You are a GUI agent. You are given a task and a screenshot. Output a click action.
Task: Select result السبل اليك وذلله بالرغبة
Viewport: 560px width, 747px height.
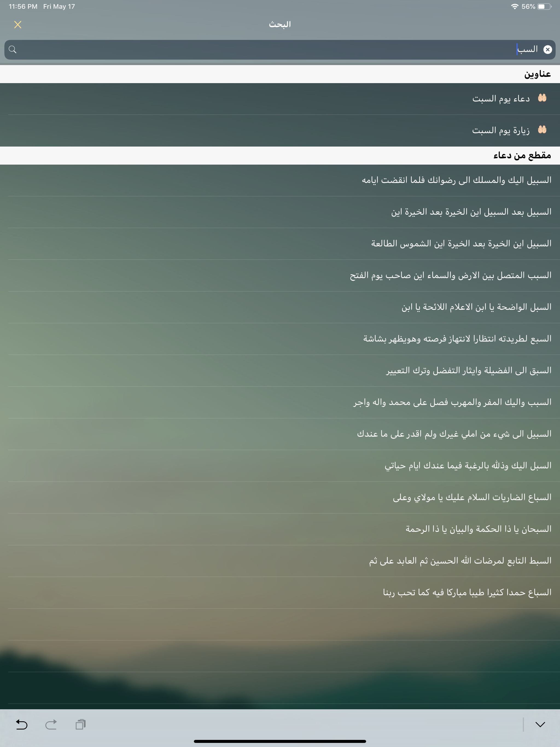pos(280,466)
